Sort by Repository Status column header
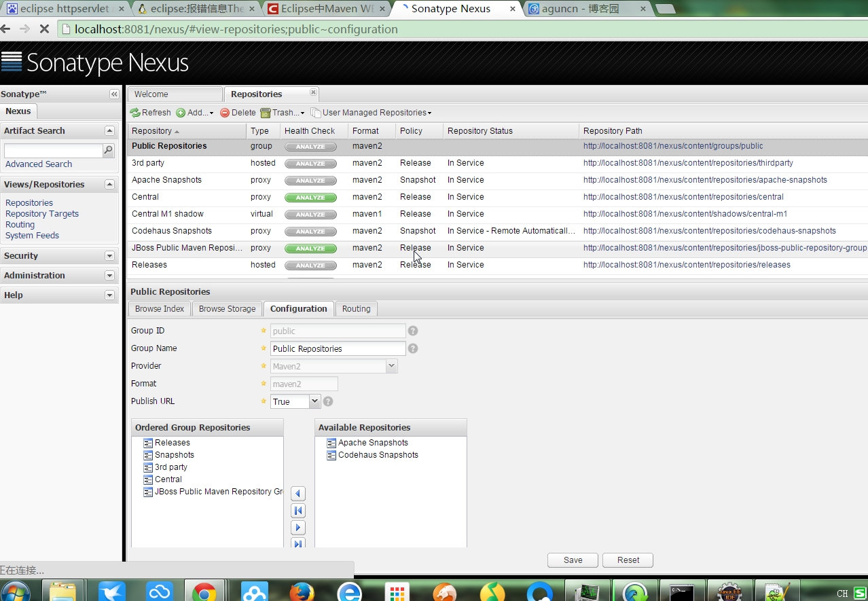This screenshot has width=868, height=601. pos(511,131)
